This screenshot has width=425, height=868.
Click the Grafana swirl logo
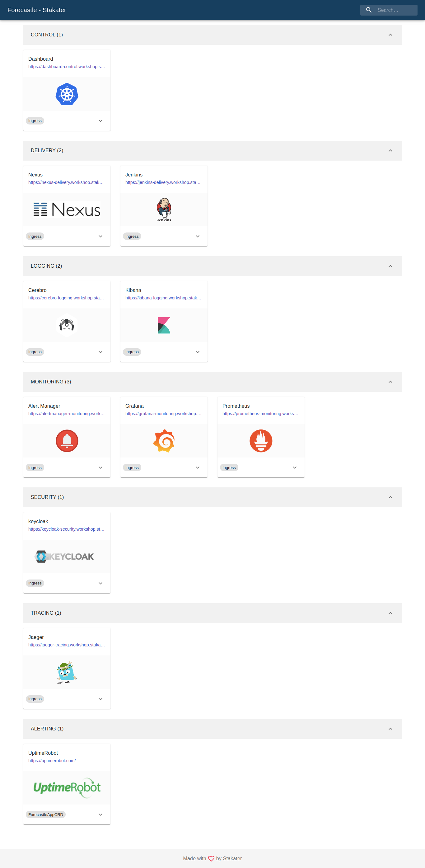coord(164,441)
